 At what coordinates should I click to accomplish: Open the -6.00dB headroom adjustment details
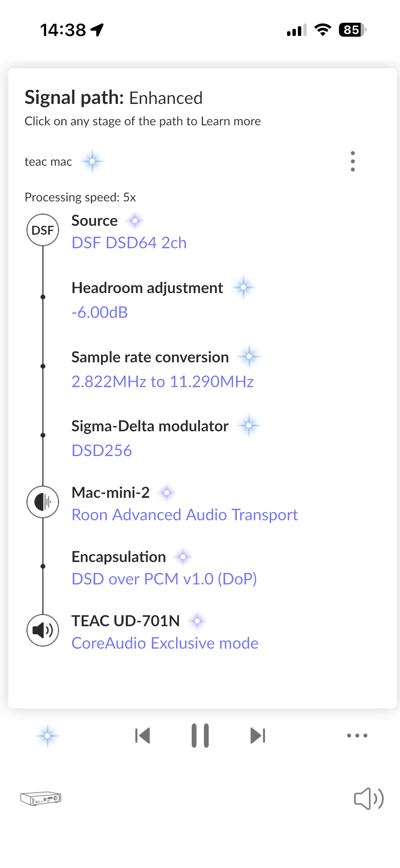click(100, 312)
